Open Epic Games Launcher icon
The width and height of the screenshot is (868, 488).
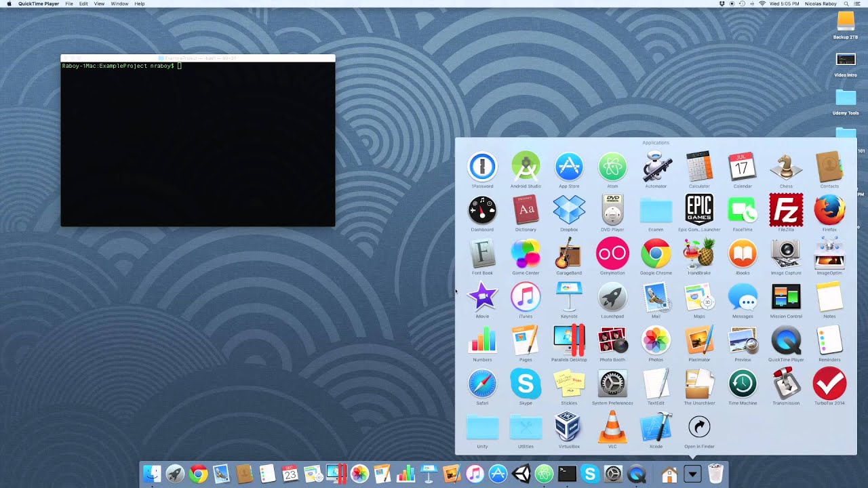(699, 210)
